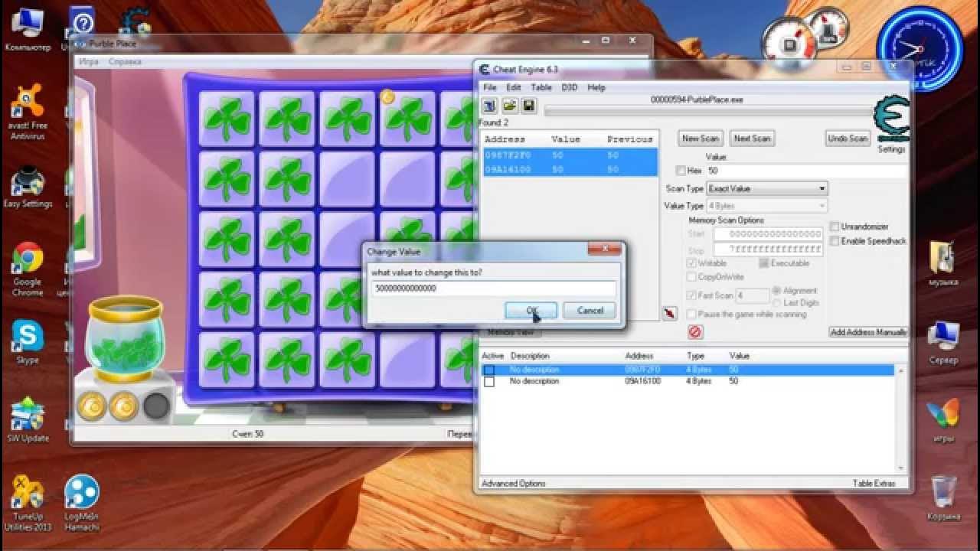Tick the Active box for address 09A16100
Screen dimensions: 980x551
(489, 381)
